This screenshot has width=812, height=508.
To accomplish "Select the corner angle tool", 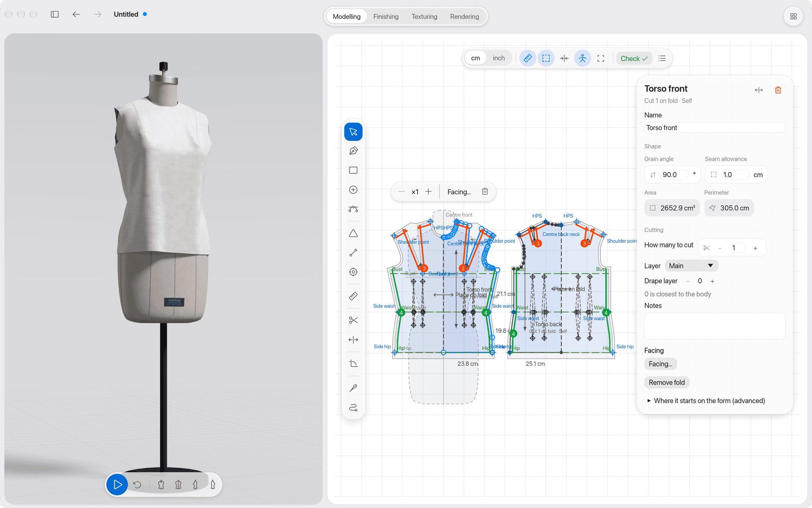I will [353, 364].
